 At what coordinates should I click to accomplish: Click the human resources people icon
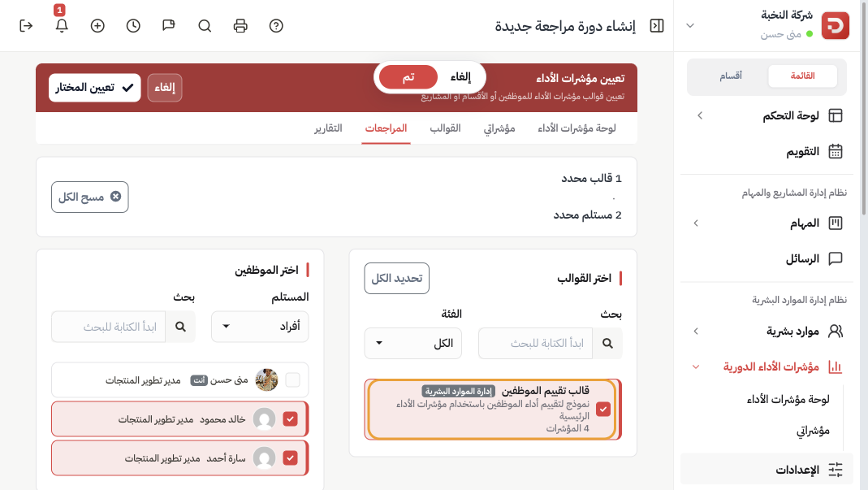click(x=836, y=331)
